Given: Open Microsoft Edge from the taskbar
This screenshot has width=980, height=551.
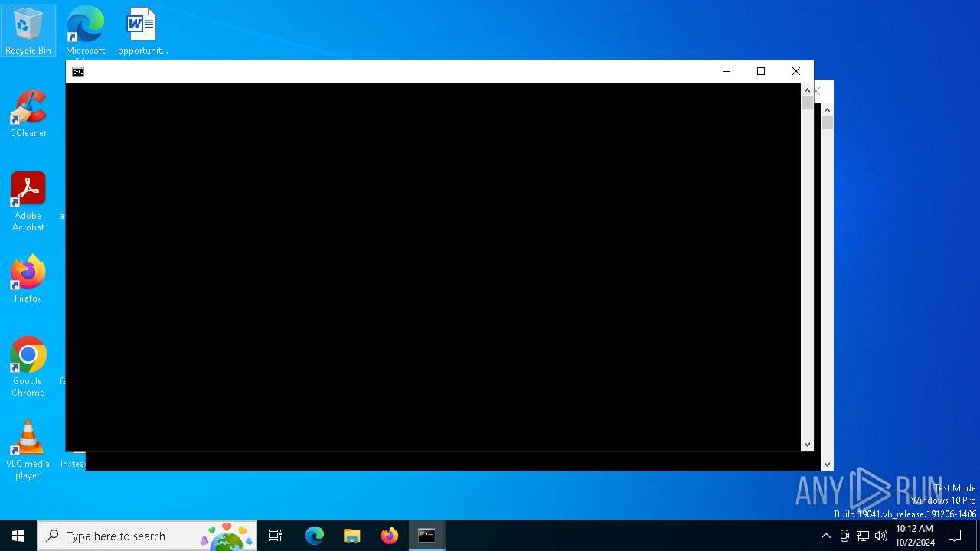Looking at the screenshot, I should click(x=315, y=536).
